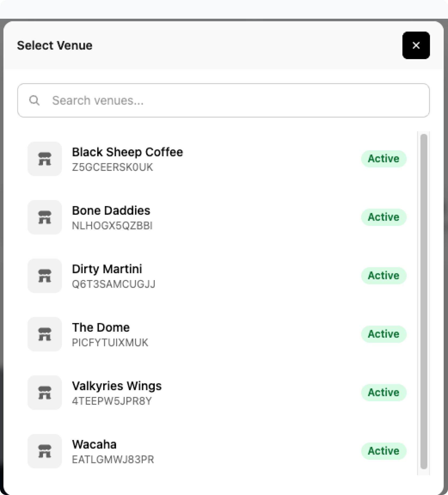Click the search magnifier icon

[x=34, y=100]
